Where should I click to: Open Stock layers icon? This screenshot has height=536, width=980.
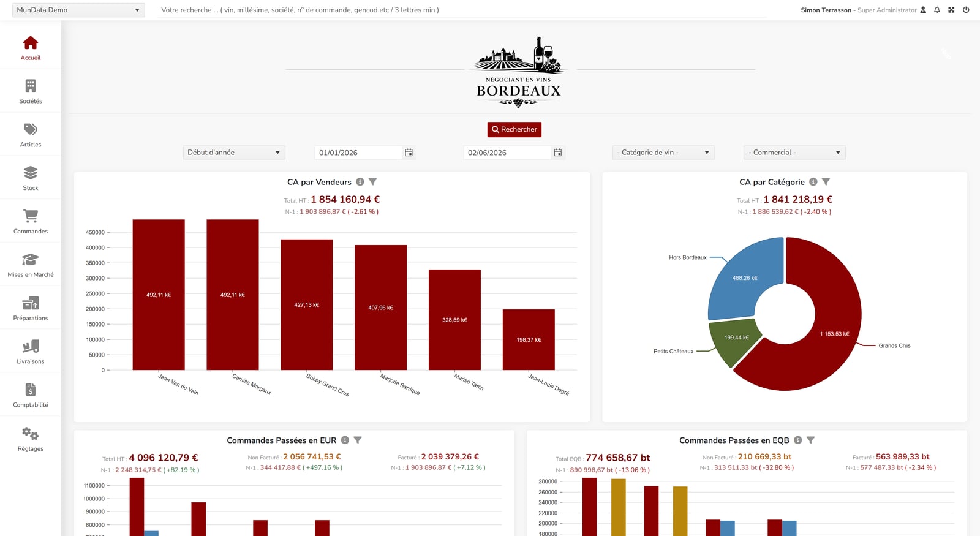(31, 173)
